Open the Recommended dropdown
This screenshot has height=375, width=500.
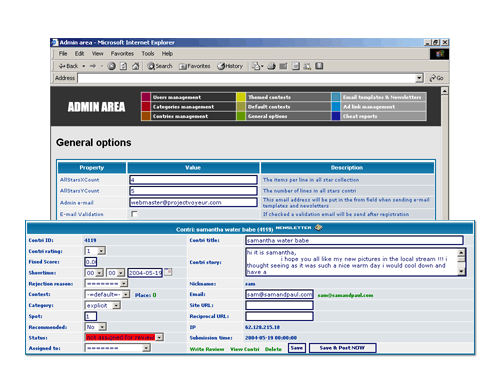pos(96,327)
